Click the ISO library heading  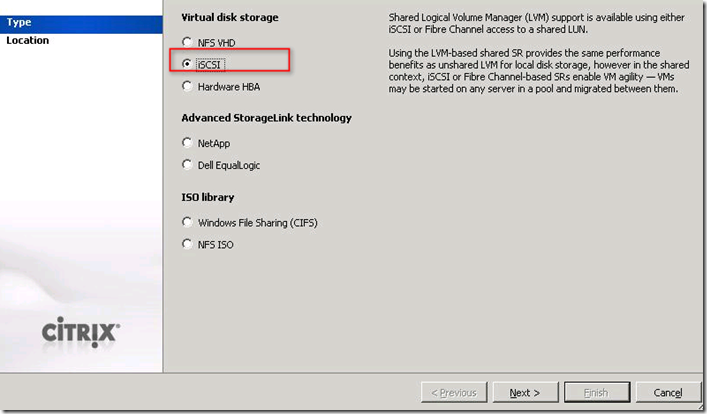tap(207, 197)
